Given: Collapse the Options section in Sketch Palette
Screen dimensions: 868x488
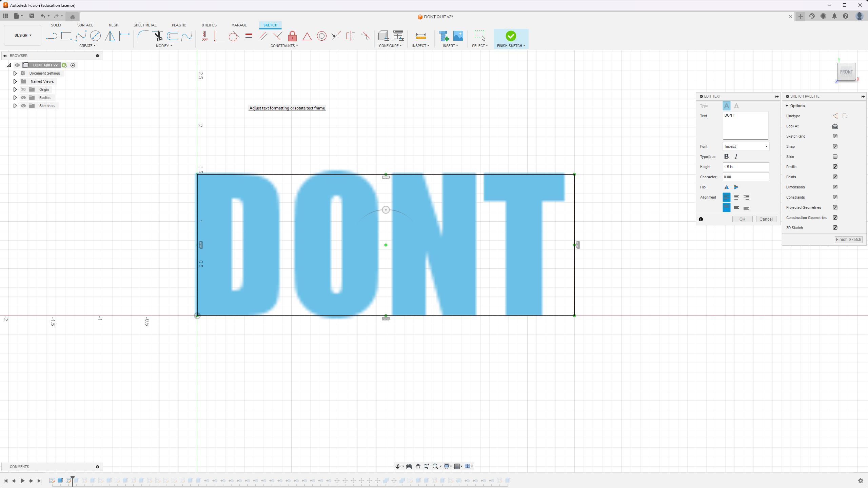Looking at the screenshot, I should click(787, 106).
